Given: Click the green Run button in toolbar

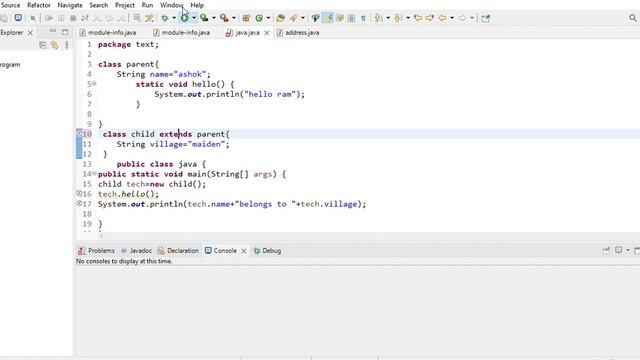Looking at the screenshot, I should coord(184,18).
